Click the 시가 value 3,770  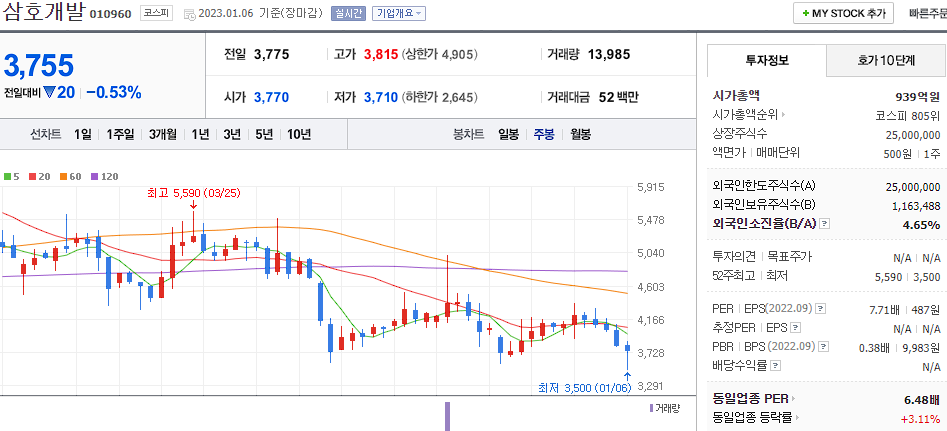[x=271, y=97]
